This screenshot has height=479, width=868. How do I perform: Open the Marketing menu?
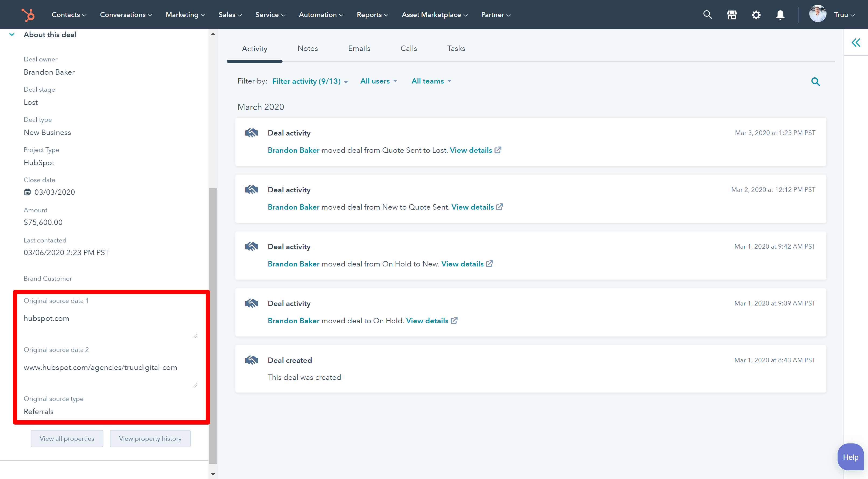pyautogui.click(x=185, y=15)
